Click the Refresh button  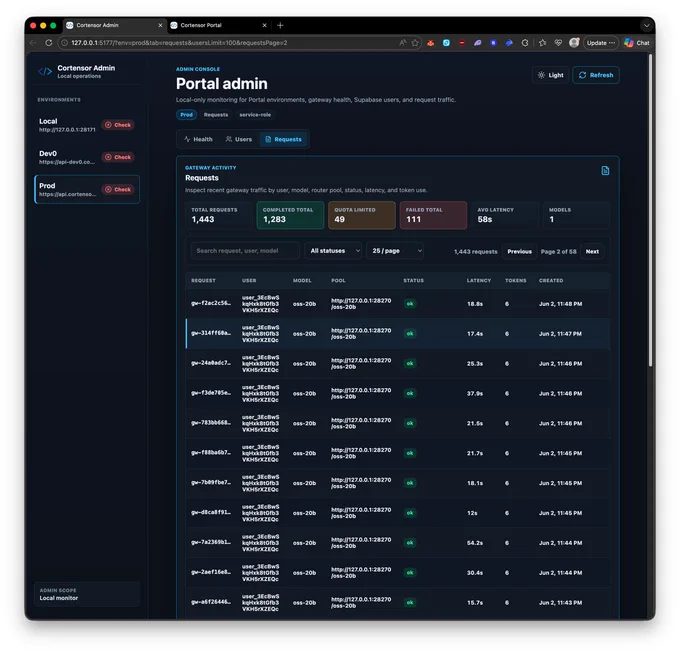point(596,75)
